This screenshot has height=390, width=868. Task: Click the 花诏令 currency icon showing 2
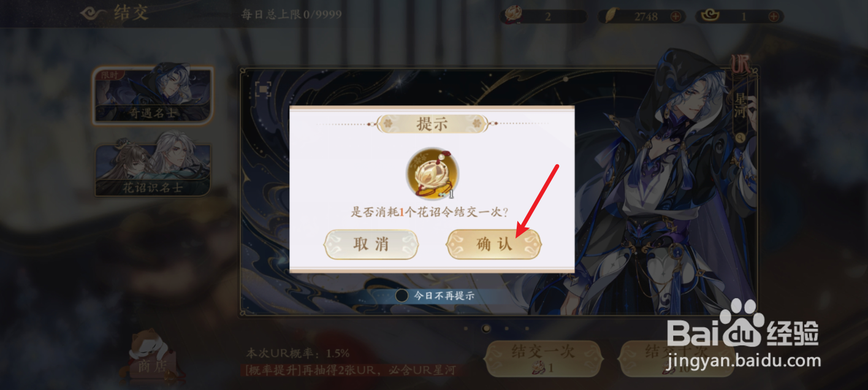click(514, 16)
